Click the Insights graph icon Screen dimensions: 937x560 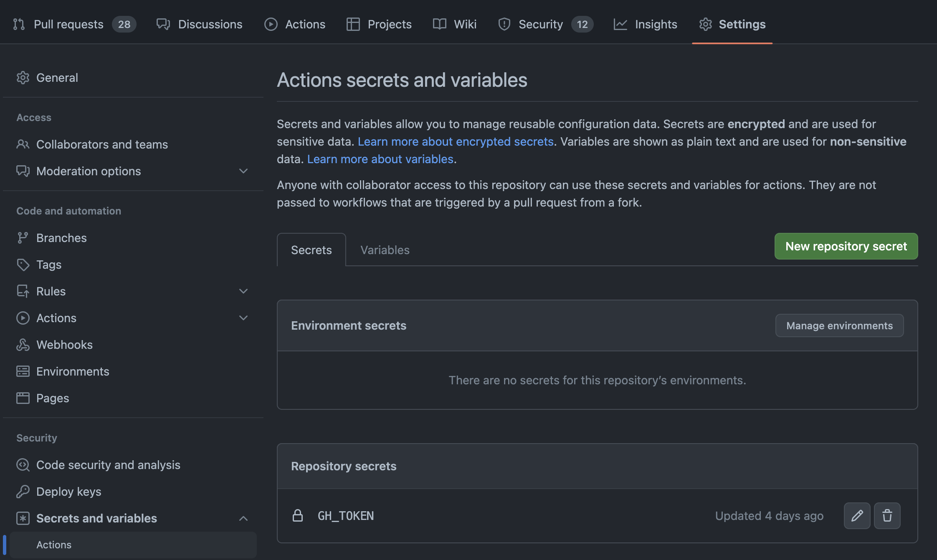click(621, 24)
